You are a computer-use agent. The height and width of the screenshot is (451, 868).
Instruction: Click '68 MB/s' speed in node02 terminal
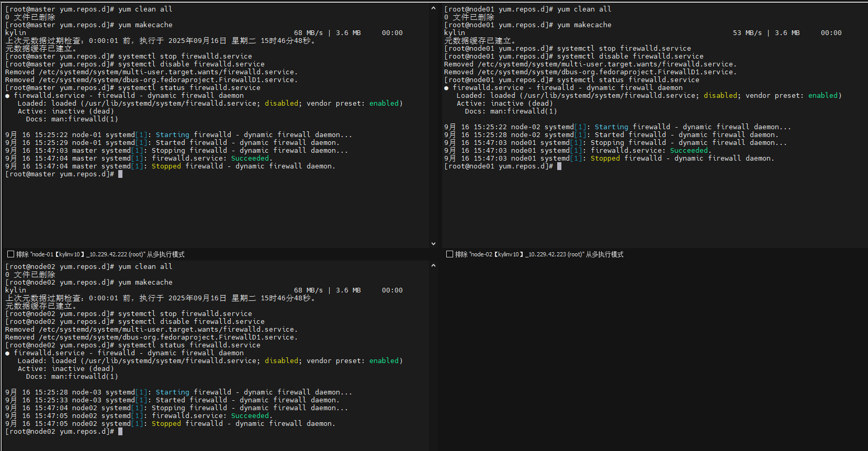(x=308, y=290)
